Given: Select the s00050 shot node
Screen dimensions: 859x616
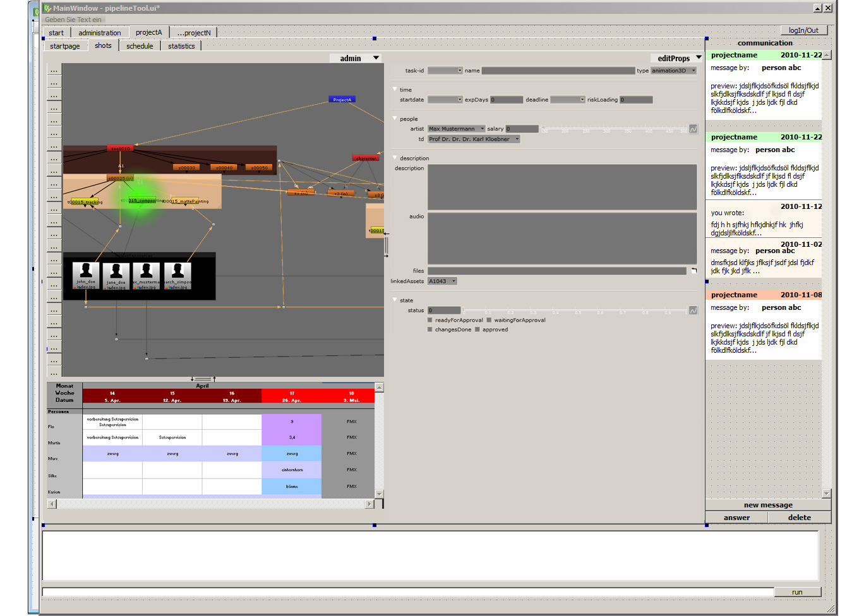Looking at the screenshot, I should click(x=260, y=168).
